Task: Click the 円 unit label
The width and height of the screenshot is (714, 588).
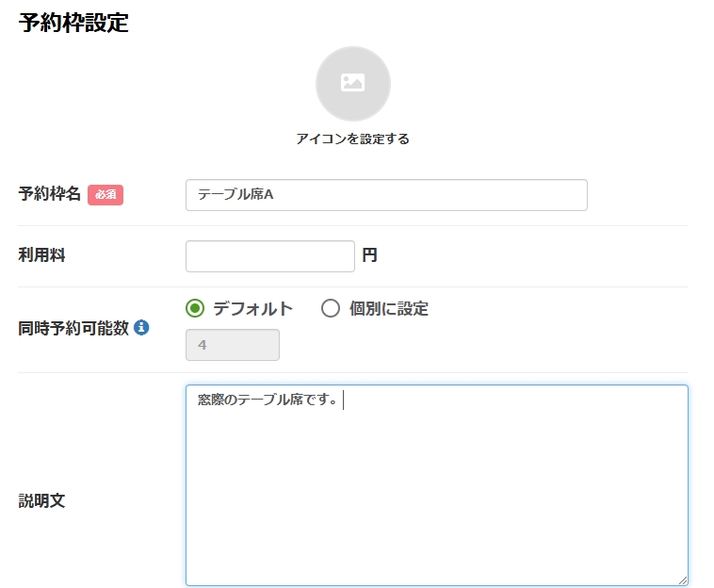Action: 369,255
